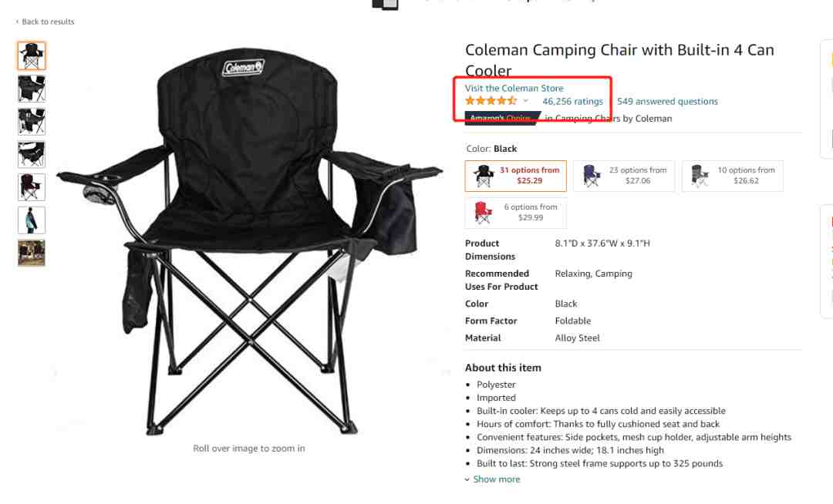The height and width of the screenshot is (504, 833).
Task: Visit the Coleman Store link
Action: pos(514,88)
